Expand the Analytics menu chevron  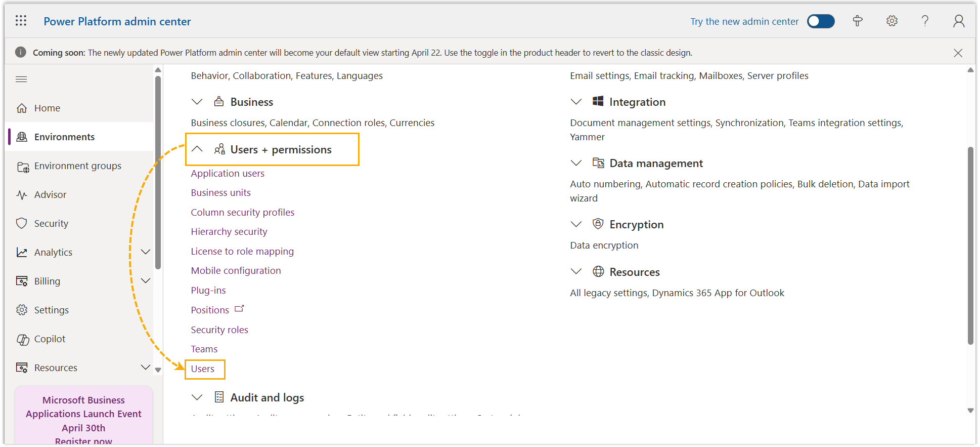(146, 252)
